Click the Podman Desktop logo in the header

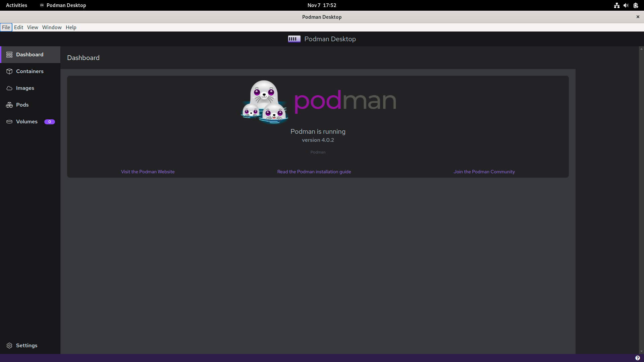[x=293, y=39]
